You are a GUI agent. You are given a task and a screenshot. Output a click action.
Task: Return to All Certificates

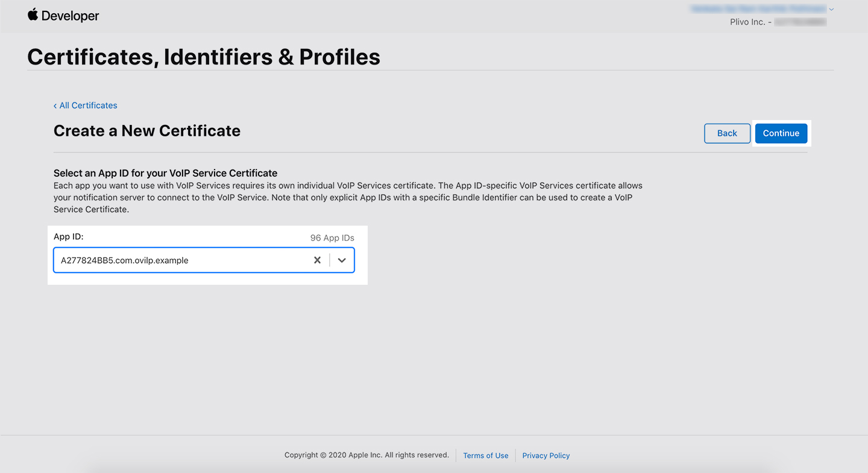click(x=88, y=105)
